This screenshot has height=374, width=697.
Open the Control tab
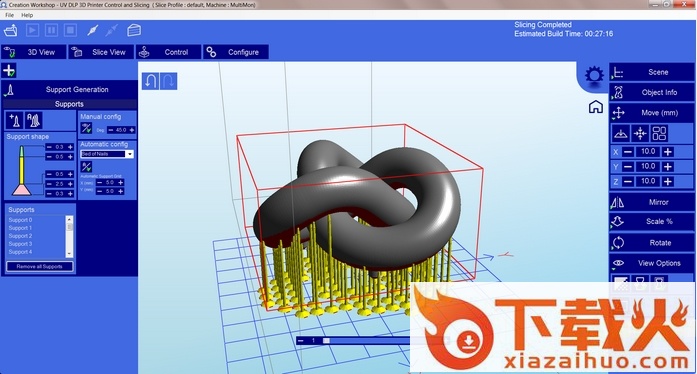168,52
